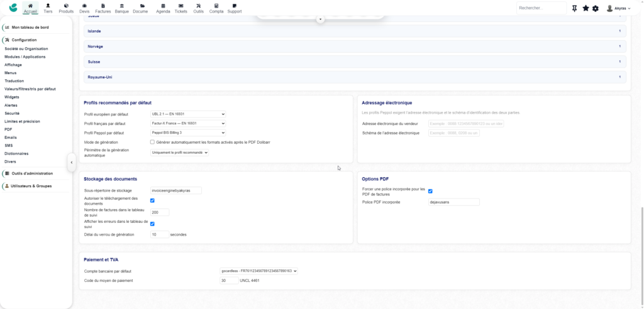Open the Tiers menu
The image size is (644, 309).
click(48, 8)
